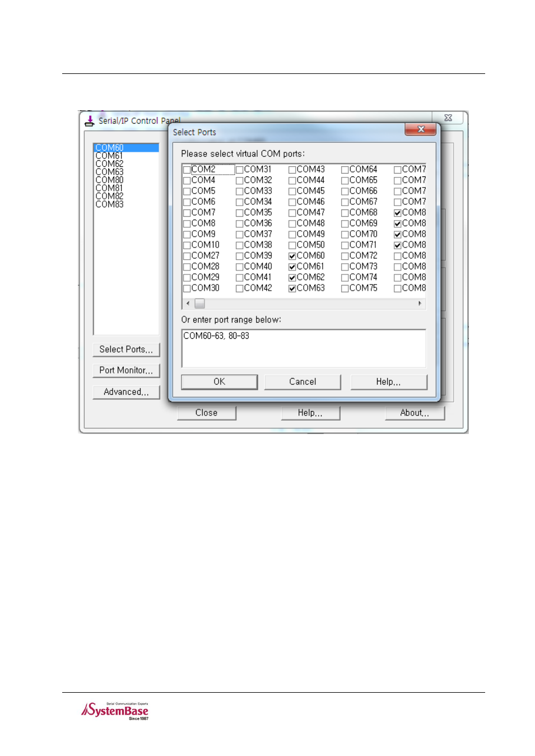Check the COM36 port checkbox

tap(239, 223)
